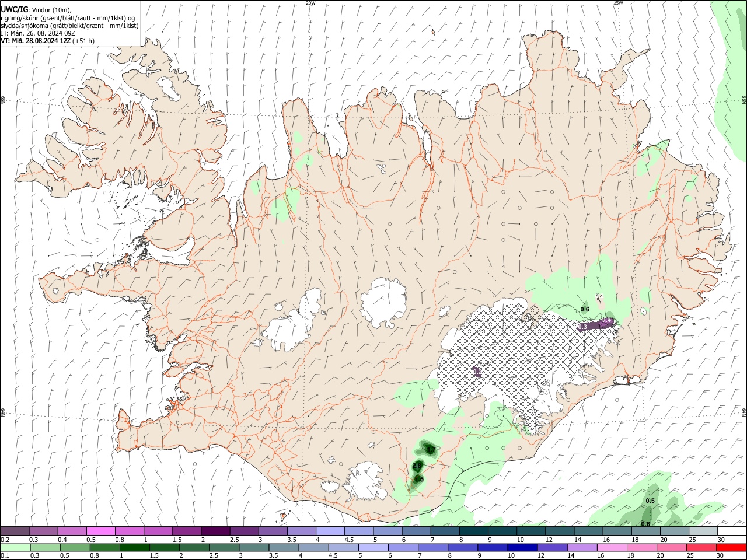Click the white 30 swatch in the upper legend row

[732, 531]
